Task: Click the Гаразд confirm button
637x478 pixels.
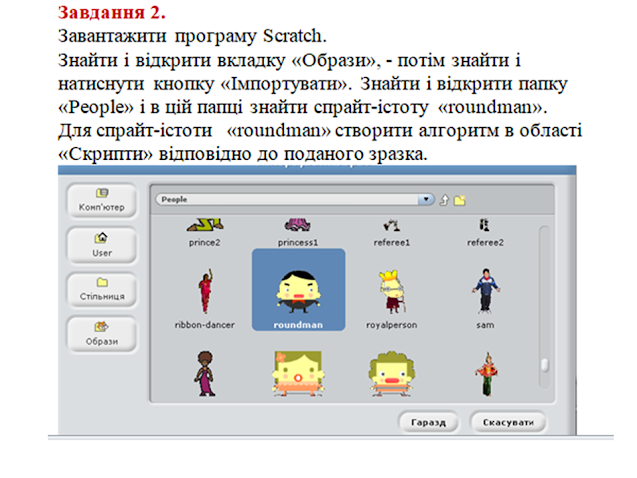Action: (x=429, y=422)
